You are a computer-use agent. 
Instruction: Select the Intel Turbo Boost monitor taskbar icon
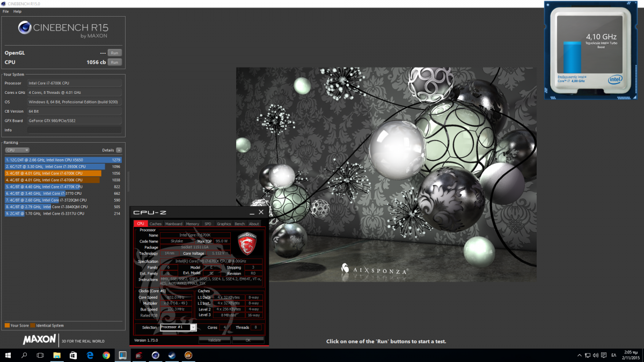pos(122,355)
